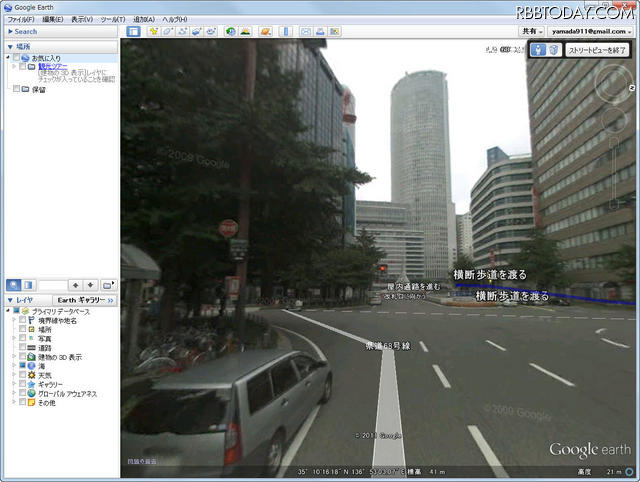Select the Ruler tool
This screenshot has width=640, height=482.
[286, 31]
